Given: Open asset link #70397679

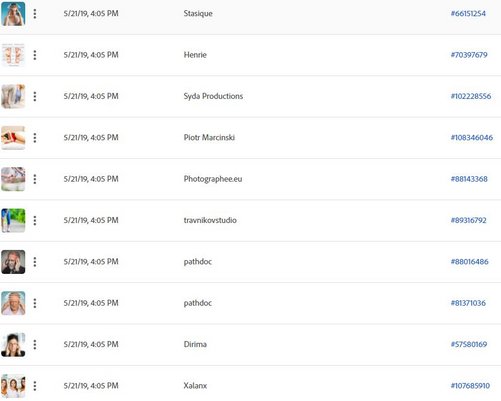Looking at the screenshot, I should click(469, 55).
